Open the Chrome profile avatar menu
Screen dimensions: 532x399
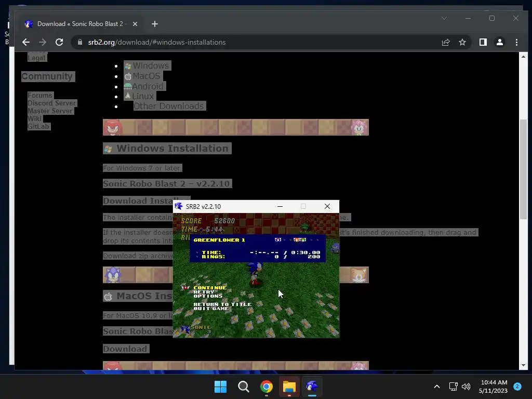[x=499, y=42]
